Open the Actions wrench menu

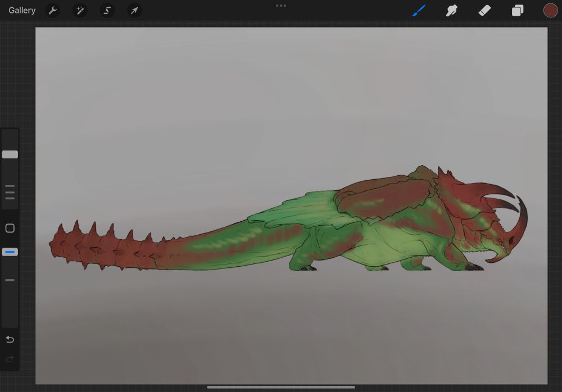click(53, 11)
